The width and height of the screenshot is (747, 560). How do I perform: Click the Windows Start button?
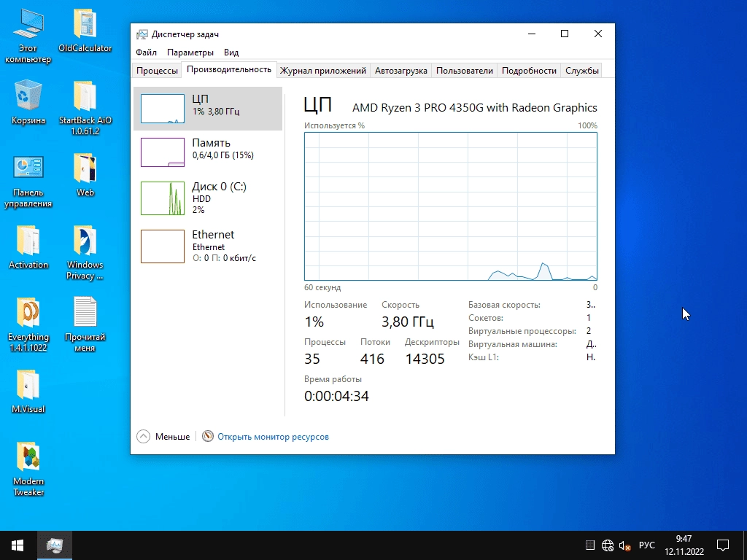click(x=18, y=545)
